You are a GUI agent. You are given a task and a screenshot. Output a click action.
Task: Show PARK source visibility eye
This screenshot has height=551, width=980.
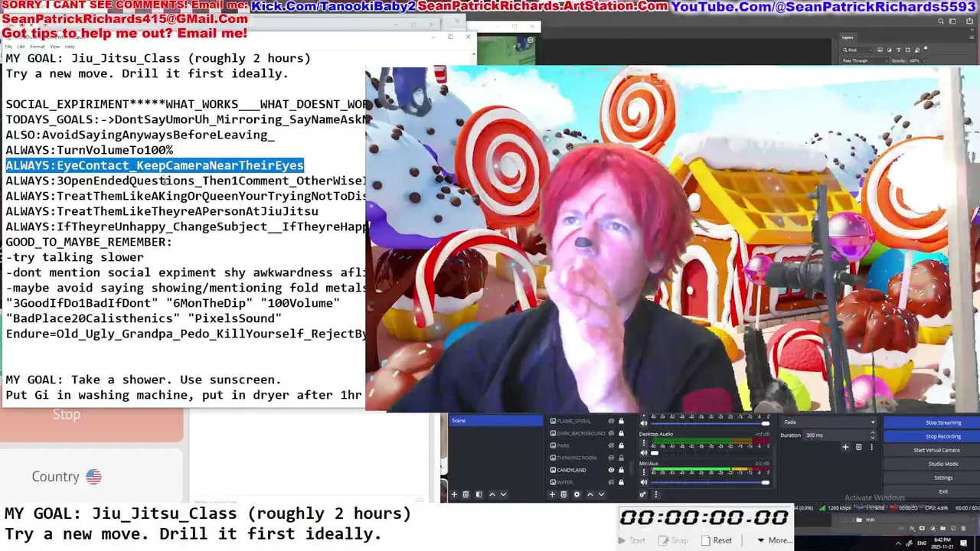click(611, 445)
